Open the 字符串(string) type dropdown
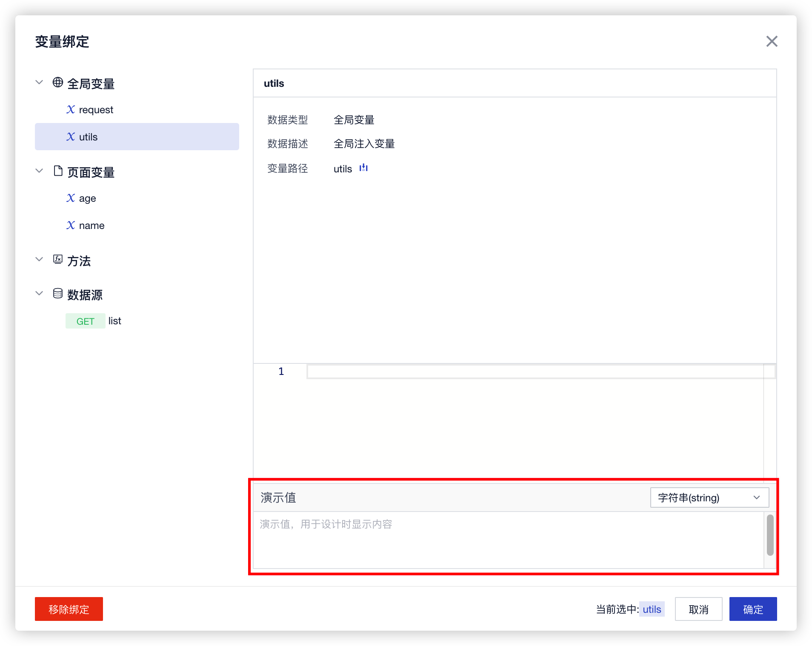Image resolution: width=812 pixels, height=646 pixels. (709, 497)
